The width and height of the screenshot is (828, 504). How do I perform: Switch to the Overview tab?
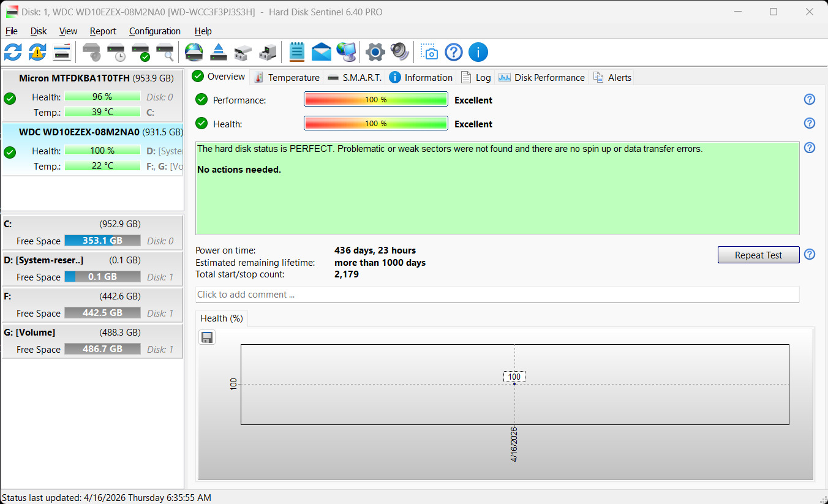click(x=219, y=77)
